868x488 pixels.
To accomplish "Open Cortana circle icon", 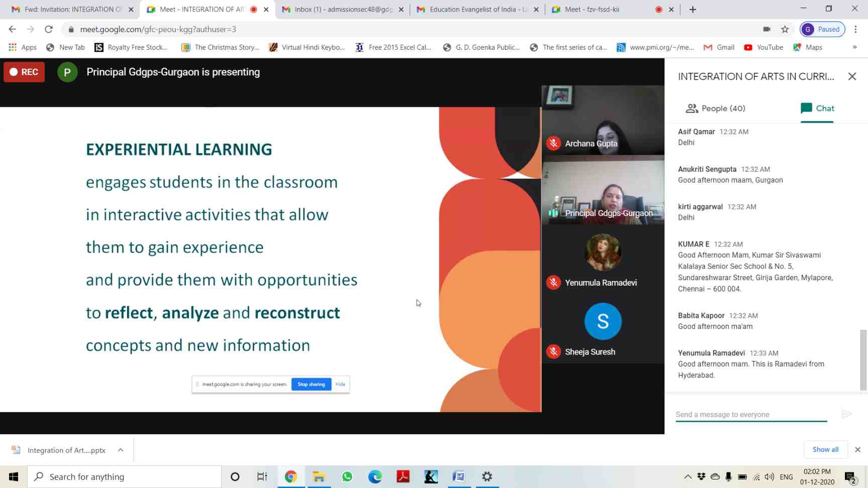I will pyautogui.click(x=235, y=476).
